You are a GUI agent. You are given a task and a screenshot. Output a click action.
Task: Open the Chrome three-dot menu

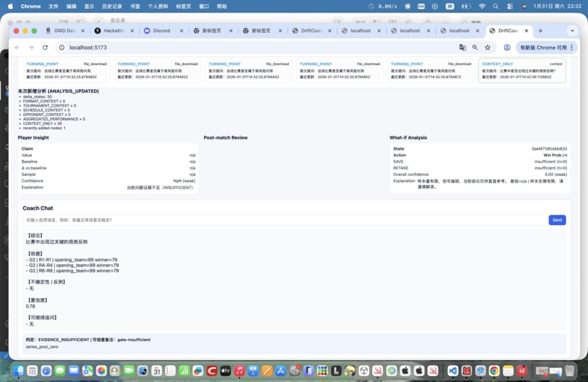tap(572, 47)
